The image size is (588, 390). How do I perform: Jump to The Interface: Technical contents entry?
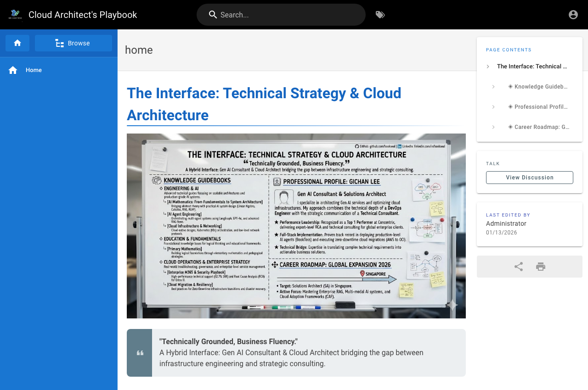point(532,67)
